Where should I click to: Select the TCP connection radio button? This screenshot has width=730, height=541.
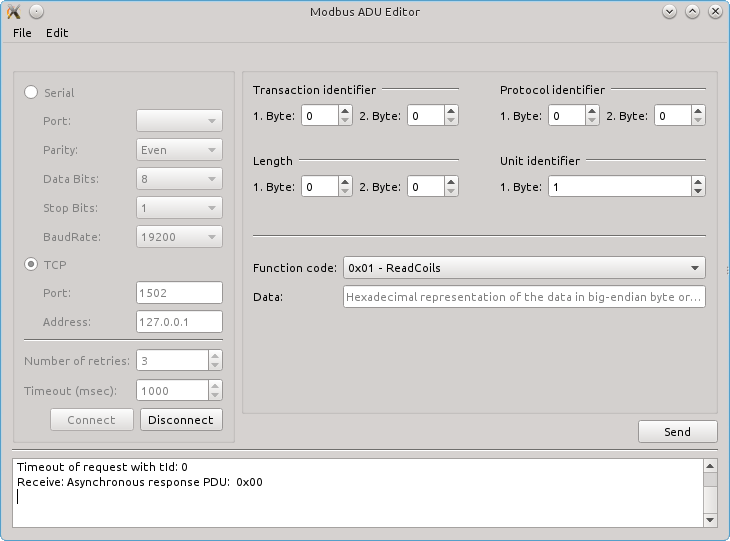(31, 264)
